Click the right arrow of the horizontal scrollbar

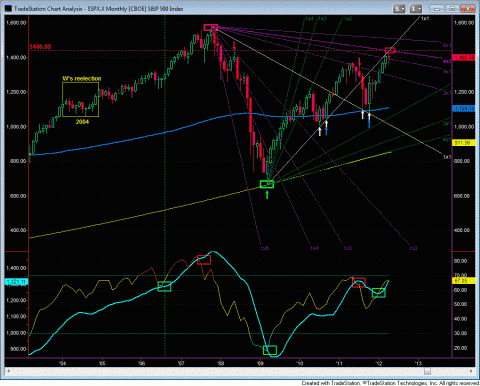[x=471, y=370]
